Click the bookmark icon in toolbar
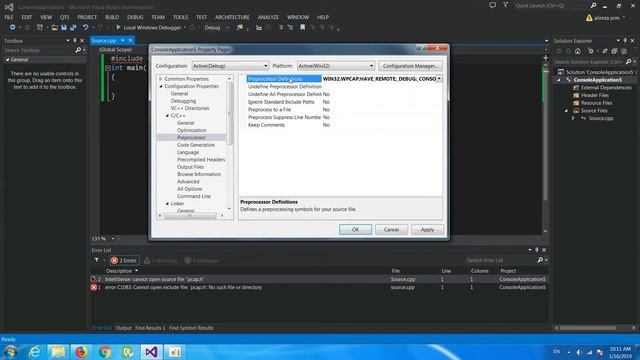 pos(302,27)
